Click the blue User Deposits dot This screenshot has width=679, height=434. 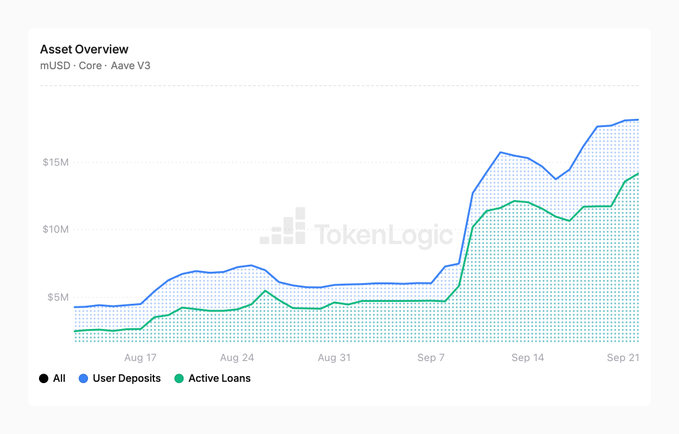point(84,378)
